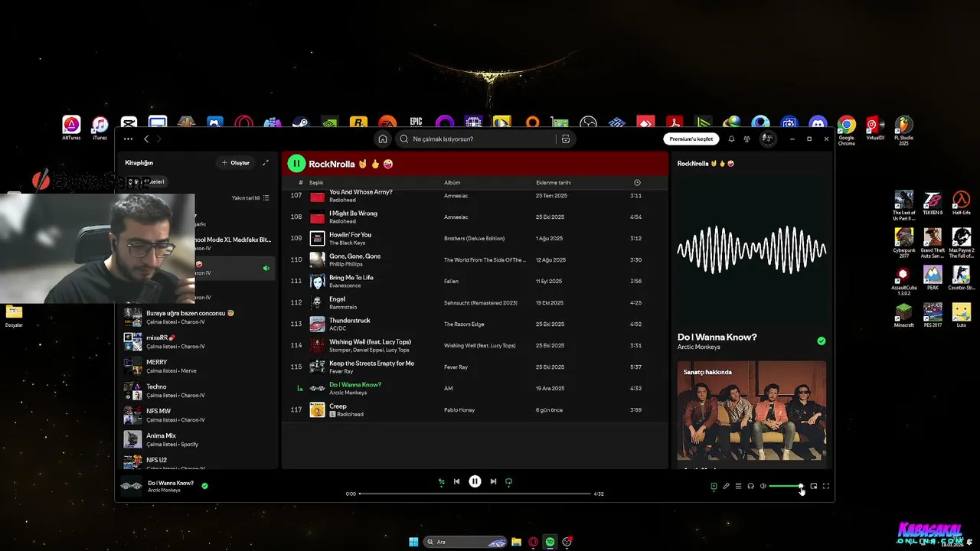
Task: Click the Spotify icon in taskbar
Action: 550,542
